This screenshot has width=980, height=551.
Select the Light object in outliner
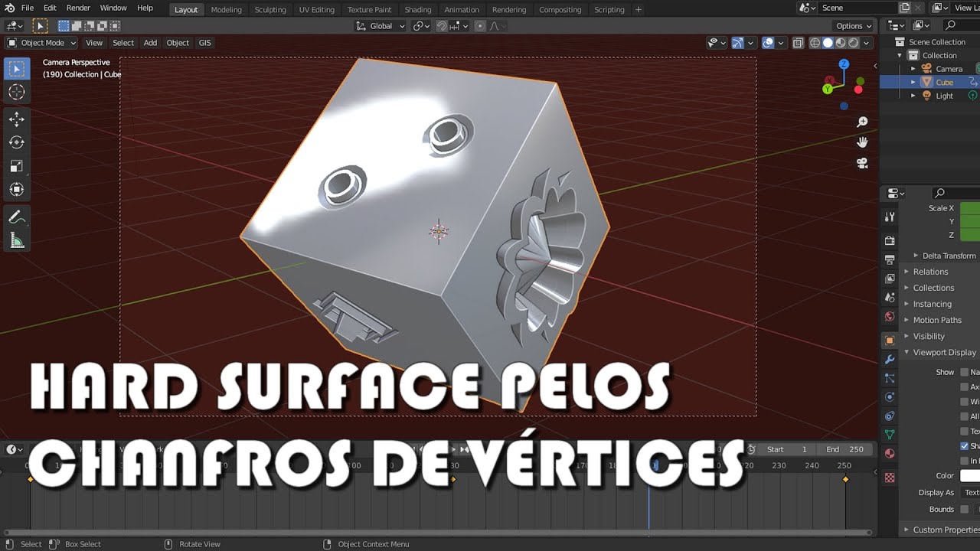tap(944, 96)
